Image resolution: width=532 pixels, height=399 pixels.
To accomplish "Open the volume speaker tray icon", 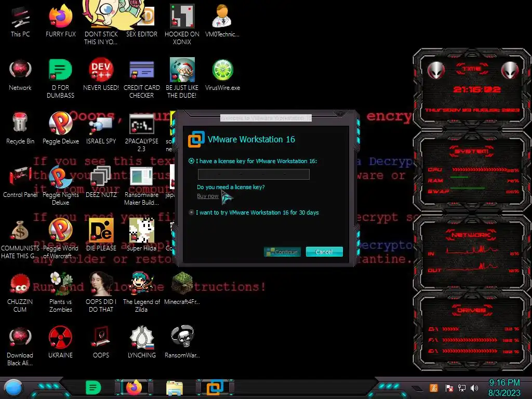I will tap(474, 388).
